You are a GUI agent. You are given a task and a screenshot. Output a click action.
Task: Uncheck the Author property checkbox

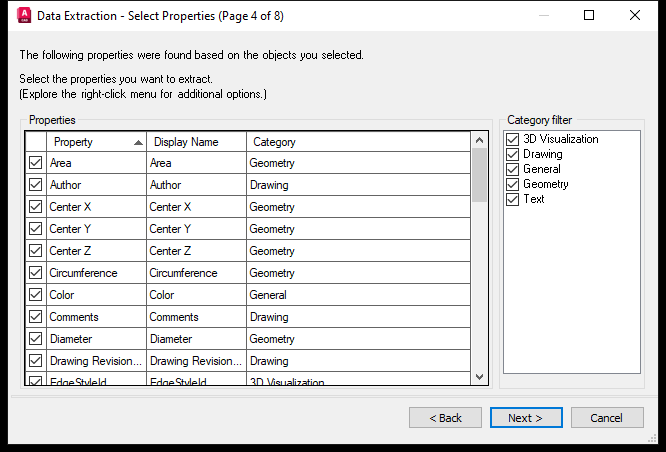click(x=36, y=185)
